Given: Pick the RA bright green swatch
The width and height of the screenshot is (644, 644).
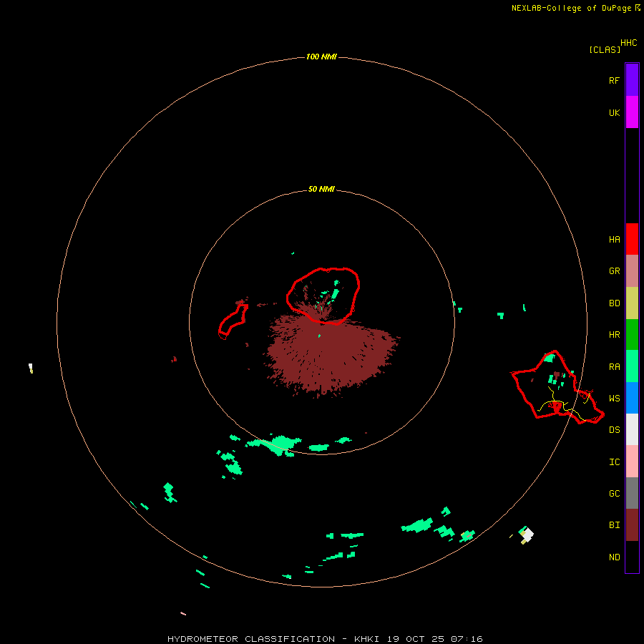Looking at the screenshot, I should (x=632, y=366).
